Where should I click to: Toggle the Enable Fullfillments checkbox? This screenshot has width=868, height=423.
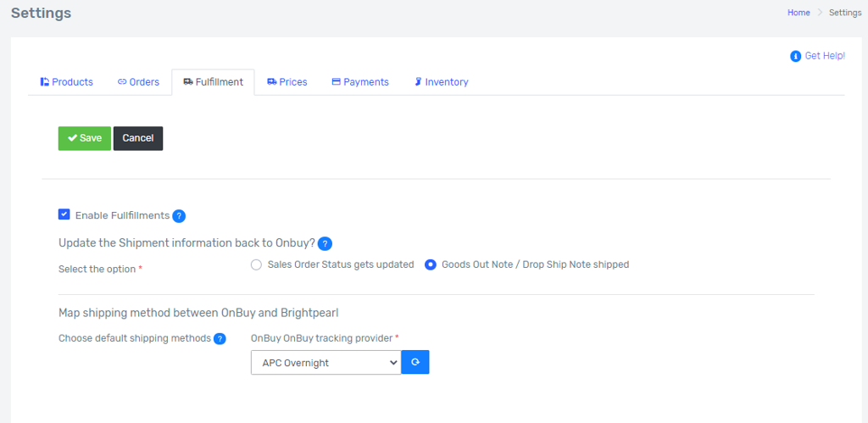click(x=64, y=214)
